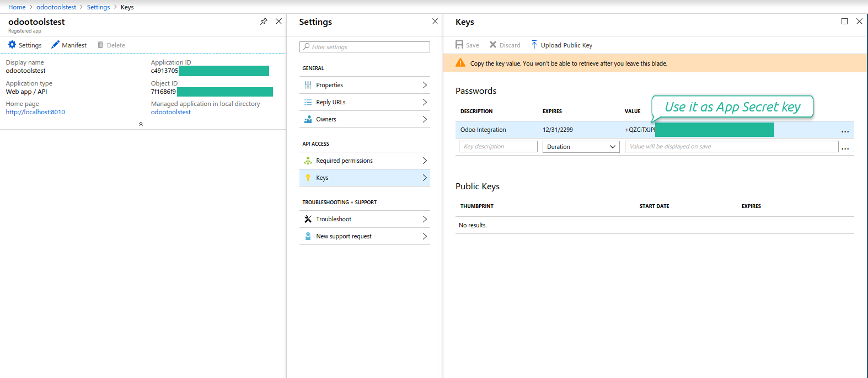Click the Troubleshoot tools icon

coord(308,219)
